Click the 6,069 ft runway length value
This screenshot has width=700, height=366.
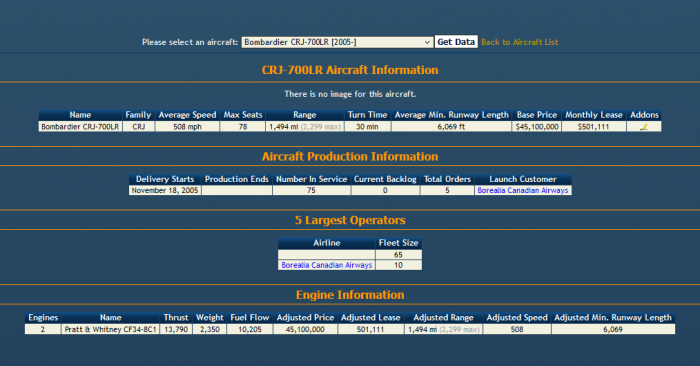pos(451,127)
